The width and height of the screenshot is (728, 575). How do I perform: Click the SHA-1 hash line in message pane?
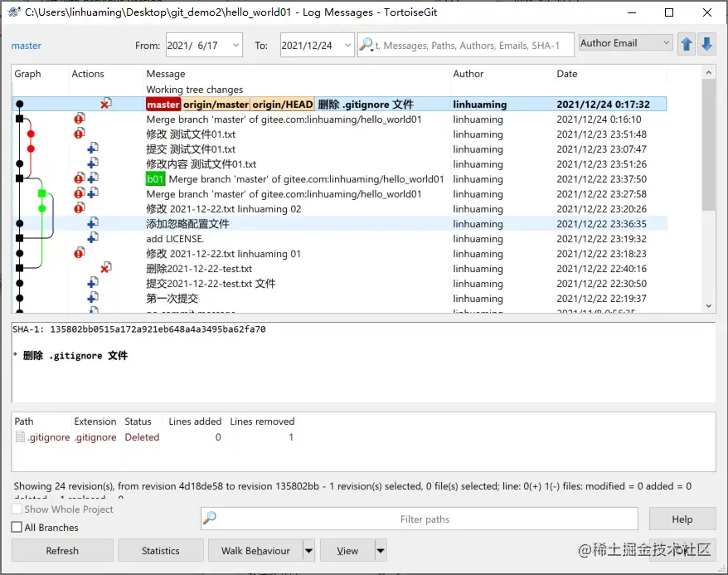[x=139, y=329]
